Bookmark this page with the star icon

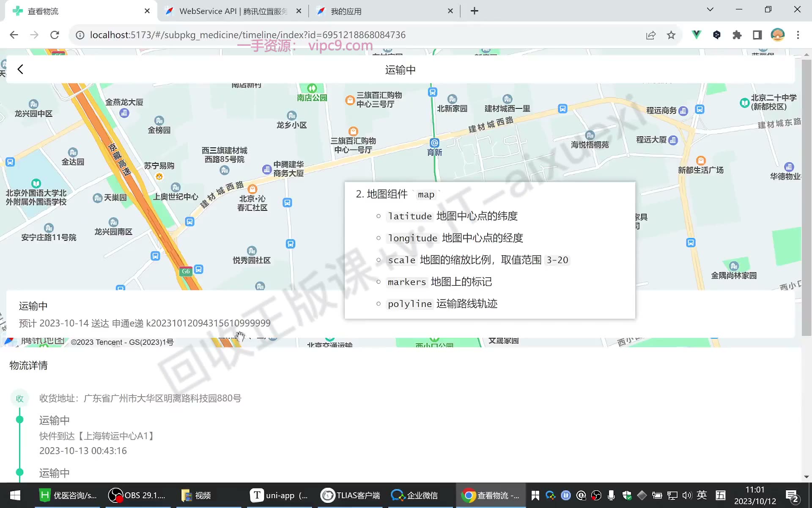[x=671, y=35]
